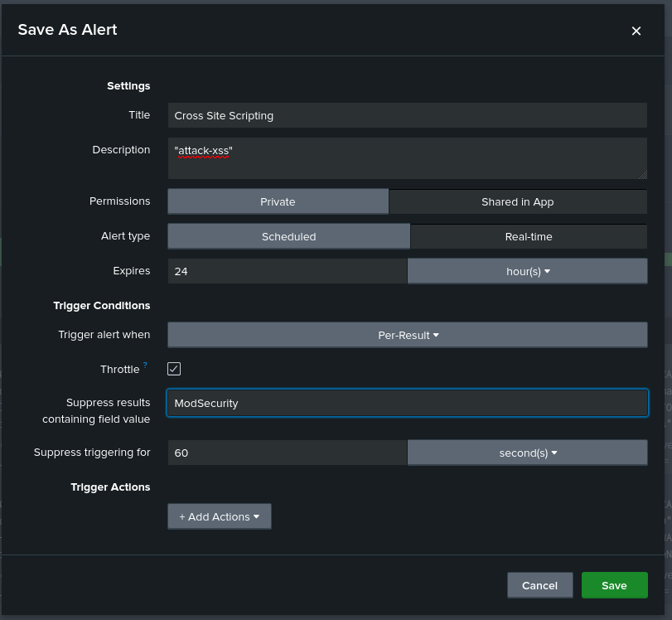Screen dimensions: 672x620
Task: Click the Alert type label
Action: pyautogui.click(x=126, y=236)
